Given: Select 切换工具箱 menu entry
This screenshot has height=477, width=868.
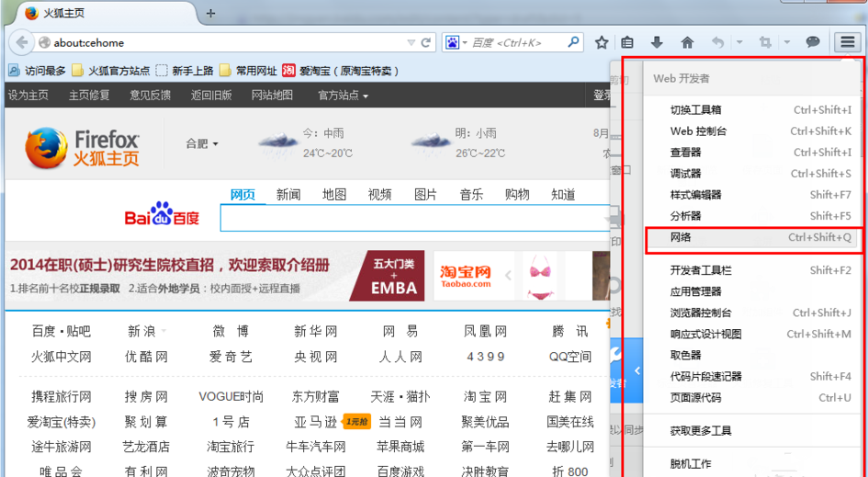Looking at the screenshot, I should (x=753, y=109).
